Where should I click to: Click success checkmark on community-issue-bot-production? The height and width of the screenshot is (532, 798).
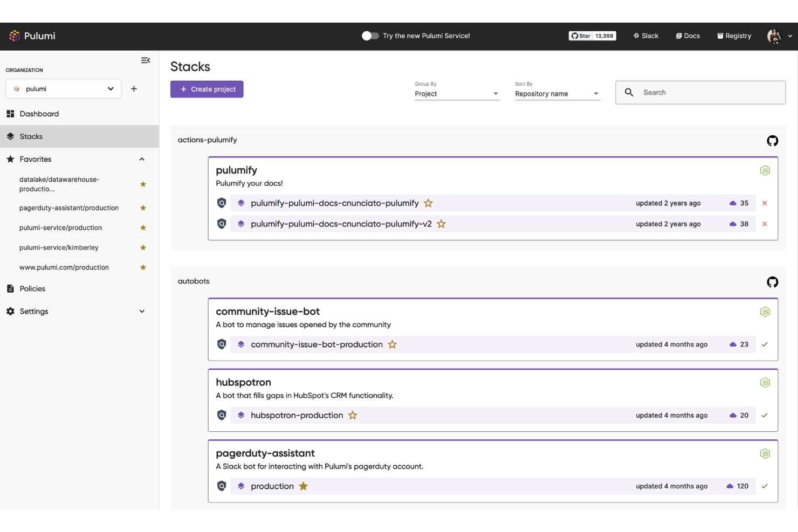tap(765, 344)
